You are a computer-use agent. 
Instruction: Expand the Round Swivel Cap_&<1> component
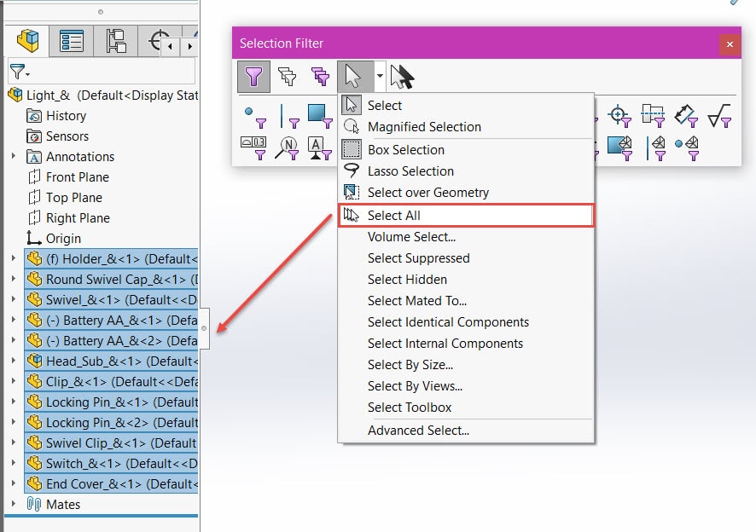[14, 279]
